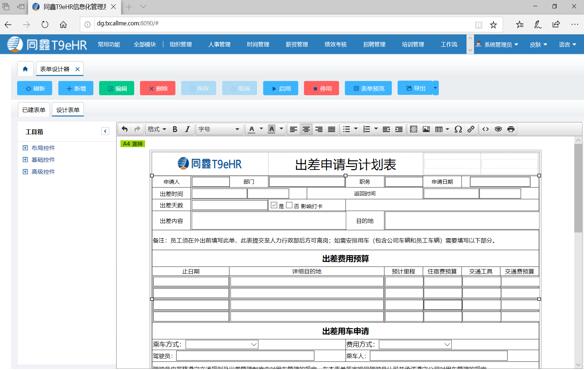585x370 pixels.
Task: Open the 人事管理 menu in the top navigation
Action: (x=219, y=44)
